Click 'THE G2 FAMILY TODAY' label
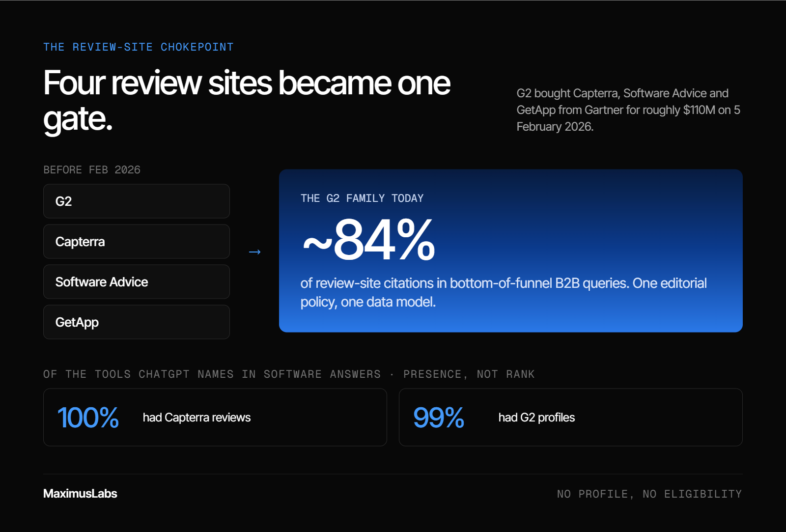 (x=362, y=198)
